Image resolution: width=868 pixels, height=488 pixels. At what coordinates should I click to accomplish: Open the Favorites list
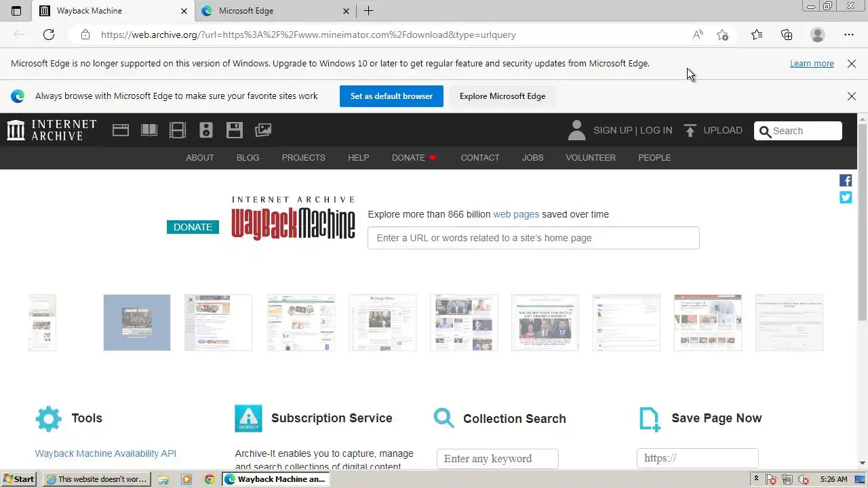(757, 35)
